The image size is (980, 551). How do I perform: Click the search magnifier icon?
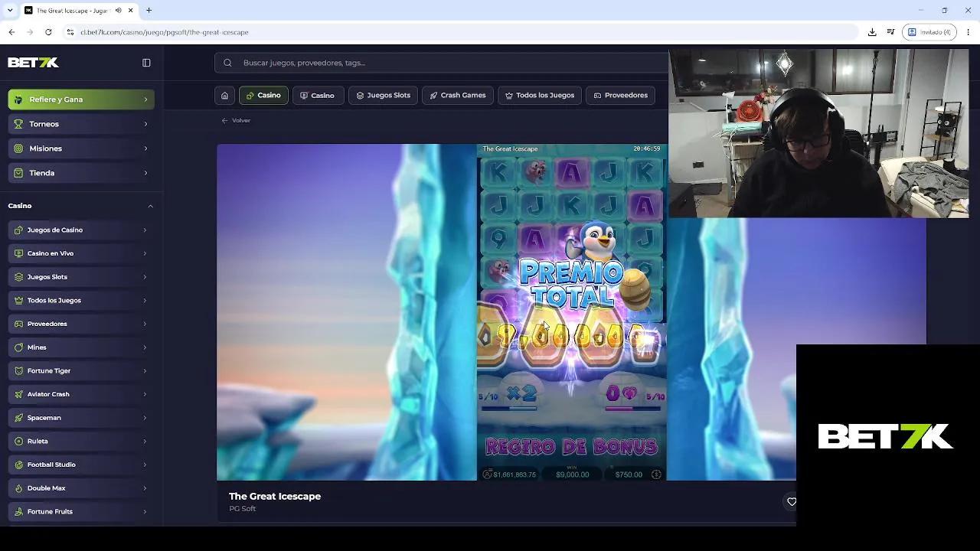tap(227, 63)
